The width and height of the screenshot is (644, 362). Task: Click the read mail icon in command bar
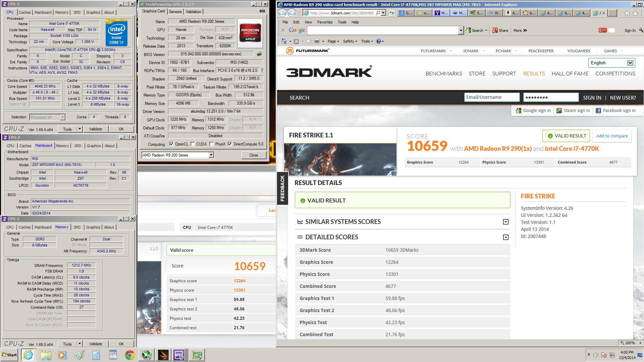309,41
